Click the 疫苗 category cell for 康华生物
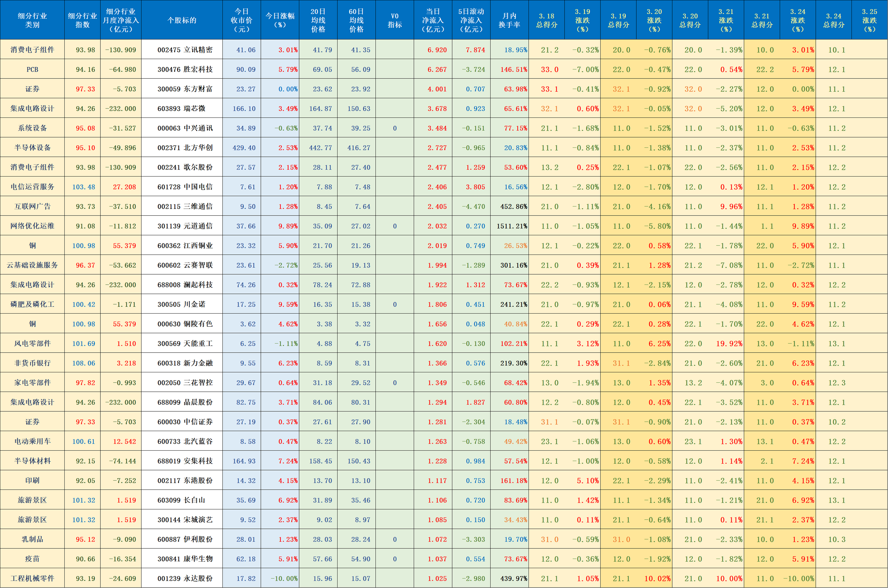888x588 pixels. [x=32, y=558]
